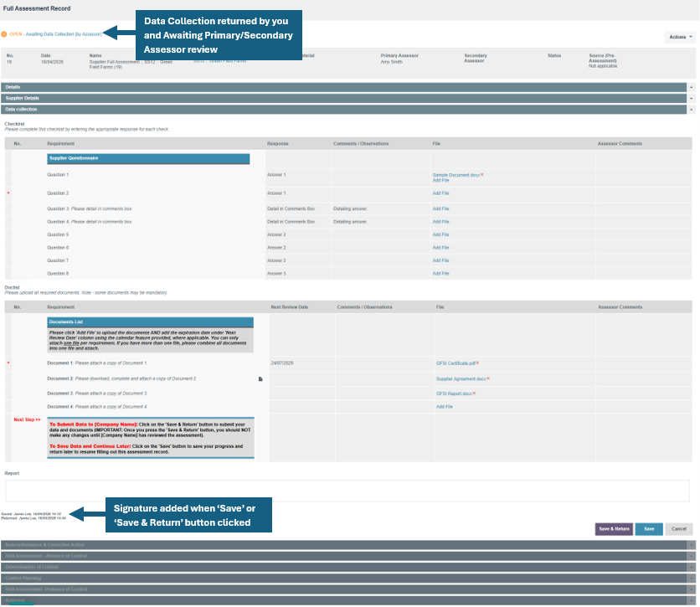Remove GFSI Certificate.pdf using its red X
The height and width of the screenshot is (607, 700).
point(477,363)
